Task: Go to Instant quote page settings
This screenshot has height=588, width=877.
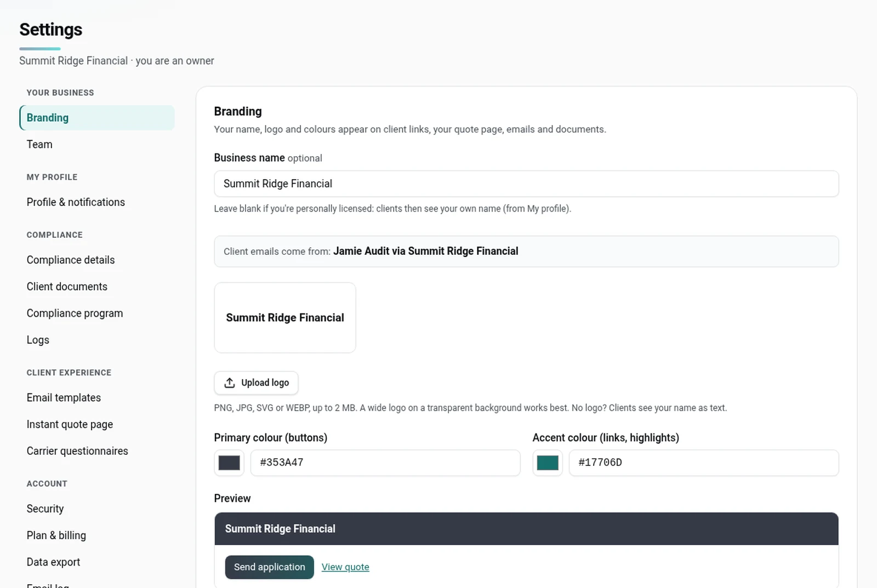Action: [97, 424]
